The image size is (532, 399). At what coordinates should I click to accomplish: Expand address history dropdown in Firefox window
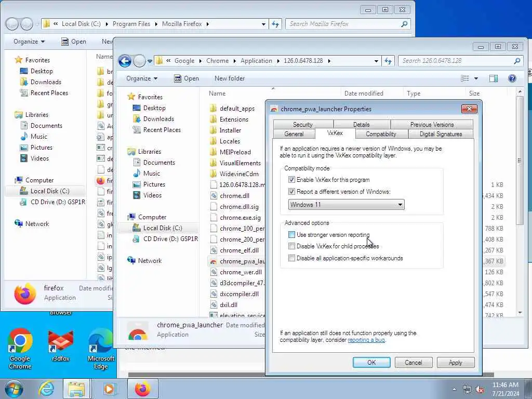(x=263, y=24)
